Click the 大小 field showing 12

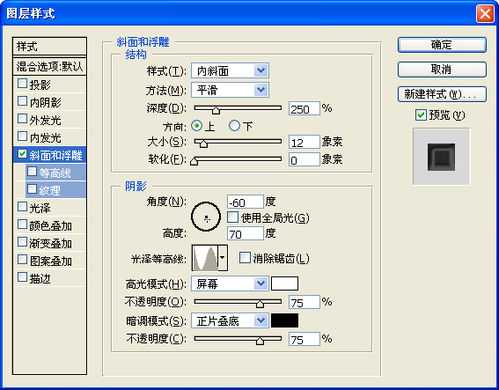(x=304, y=142)
